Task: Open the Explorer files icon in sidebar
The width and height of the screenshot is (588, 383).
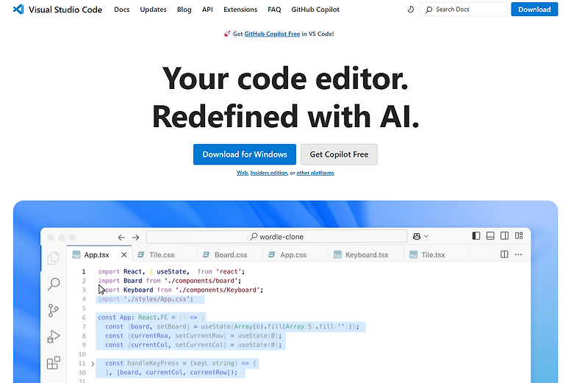Action: click(53, 258)
